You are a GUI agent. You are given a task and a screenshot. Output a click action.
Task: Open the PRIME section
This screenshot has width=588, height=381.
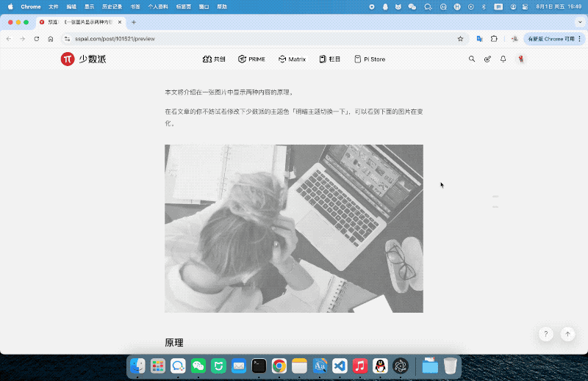[x=251, y=59]
